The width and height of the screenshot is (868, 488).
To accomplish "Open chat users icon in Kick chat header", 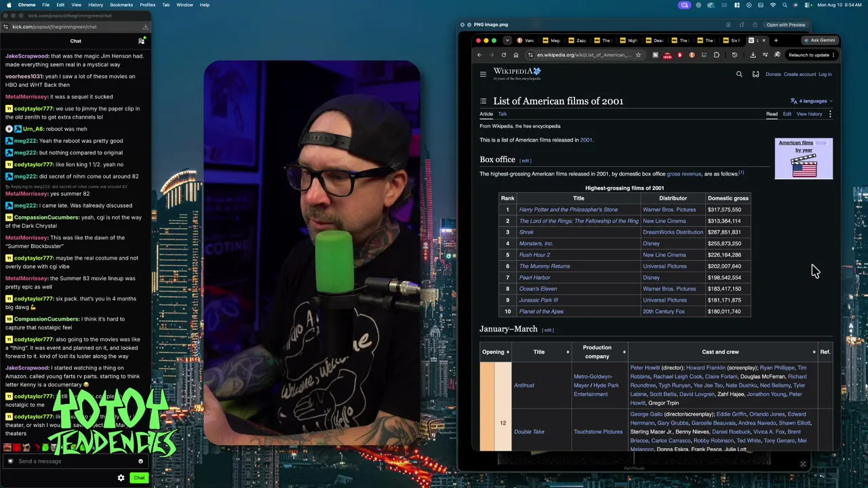I will coord(141,41).
